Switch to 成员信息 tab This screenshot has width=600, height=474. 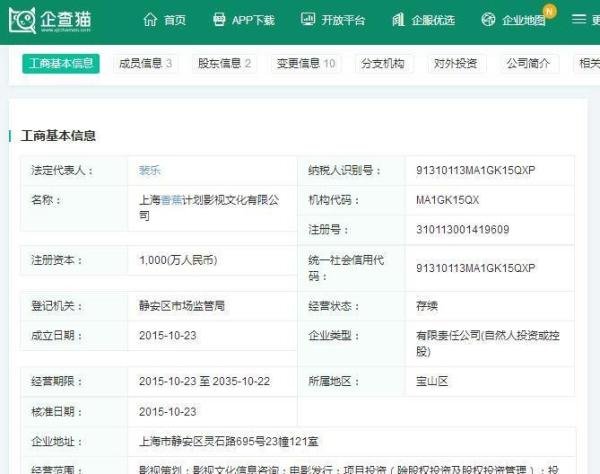145,64
